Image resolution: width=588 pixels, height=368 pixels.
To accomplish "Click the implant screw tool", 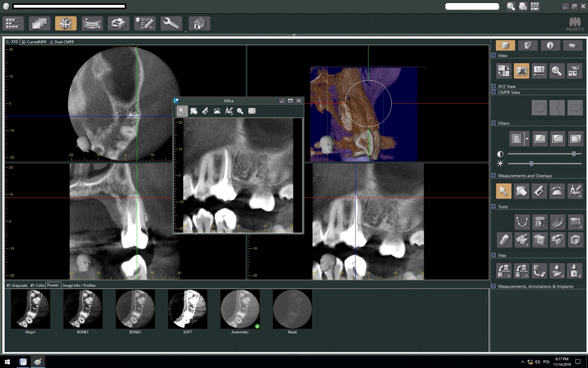I will point(504,240).
